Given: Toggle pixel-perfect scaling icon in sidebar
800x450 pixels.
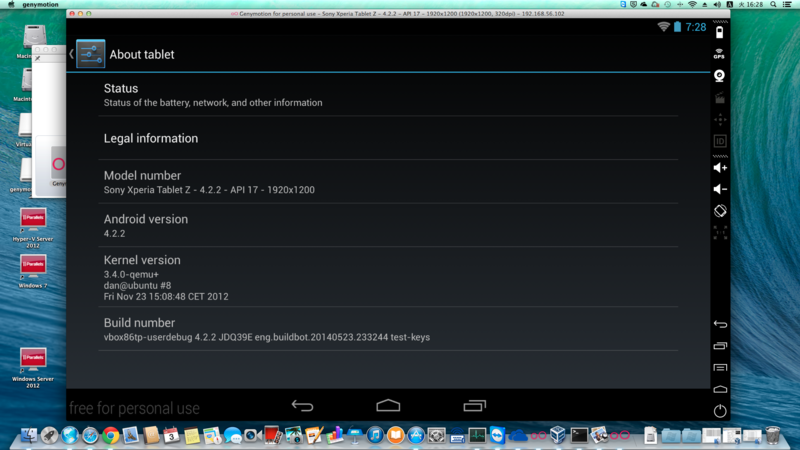Looking at the screenshot, I should [x=720, y=233].
